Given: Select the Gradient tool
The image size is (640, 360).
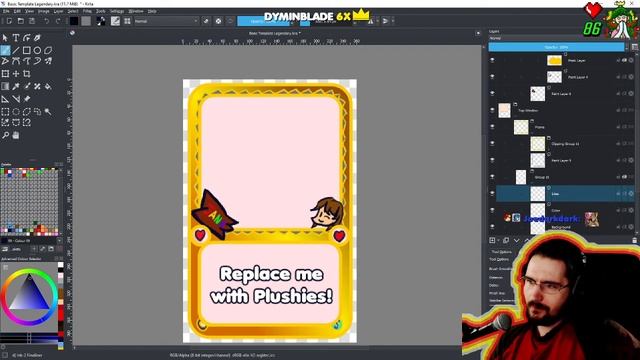Looking at the screenshot, I should (5, 87).
